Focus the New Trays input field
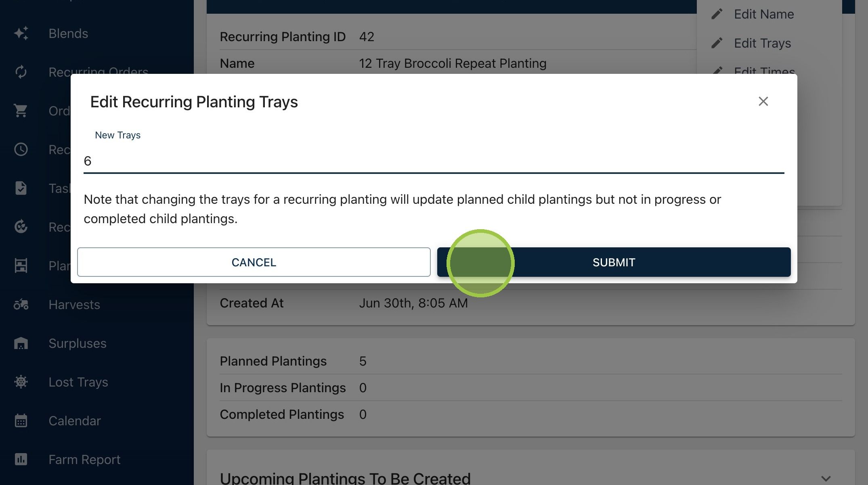This screenshot has width=868, height=485. point(434,161)
